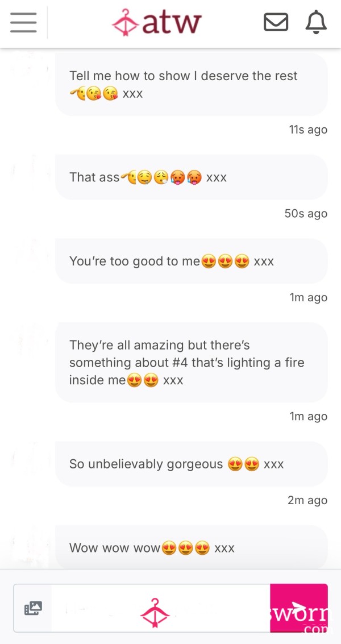Click the "2m ago" timestamp
The width and height of the screenshot is (341, 644).
click(x=307, y=500)
